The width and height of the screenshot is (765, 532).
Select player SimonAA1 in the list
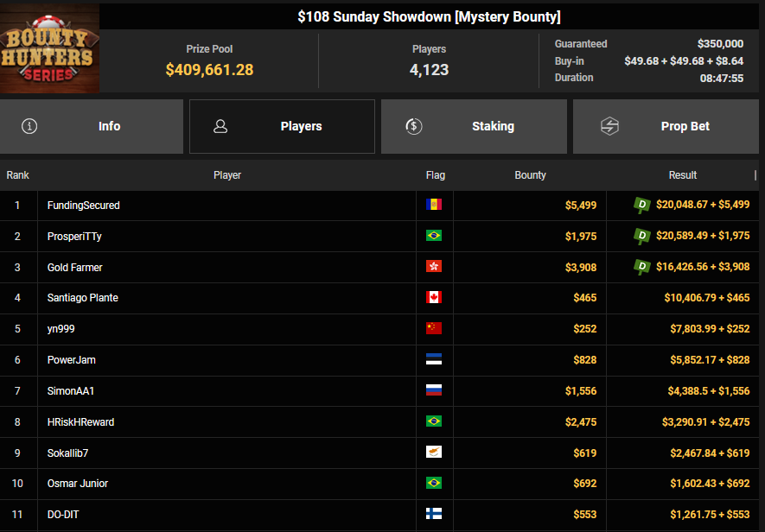[72, 390]
